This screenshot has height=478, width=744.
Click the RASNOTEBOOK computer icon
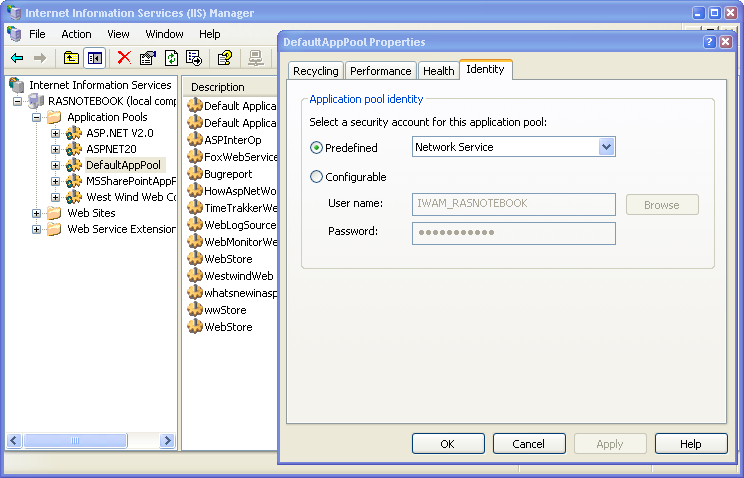36,101
